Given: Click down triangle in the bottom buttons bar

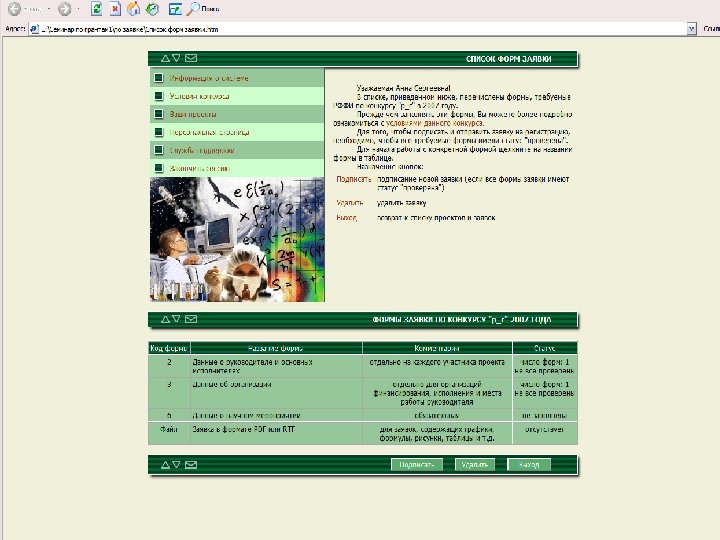Looking at the screenshot, I should point(176,465).
